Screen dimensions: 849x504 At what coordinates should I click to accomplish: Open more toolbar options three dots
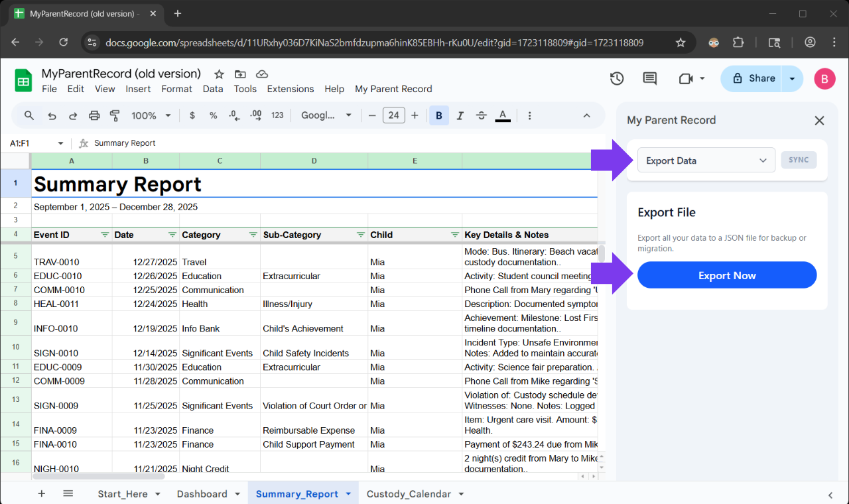coord(529,115)
